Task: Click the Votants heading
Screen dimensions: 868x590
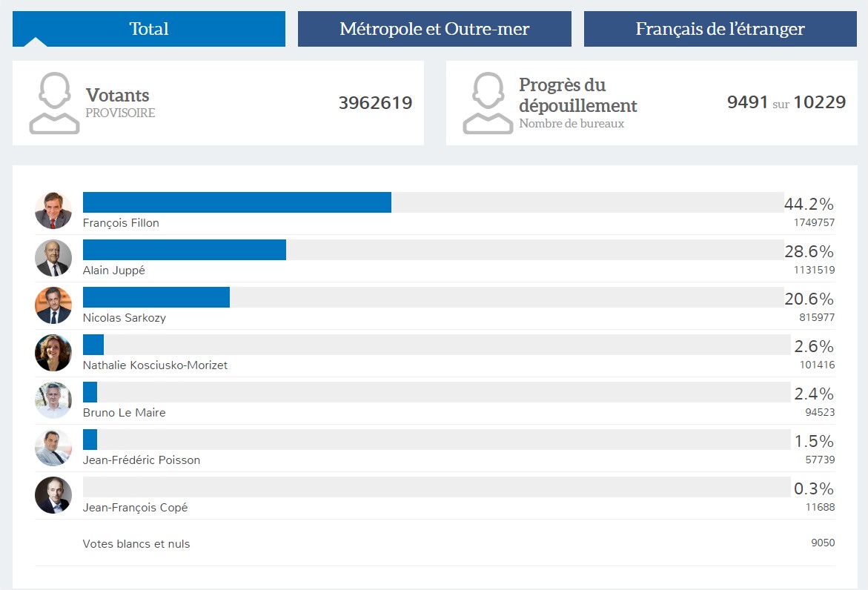Action: [x=117, y=95]
